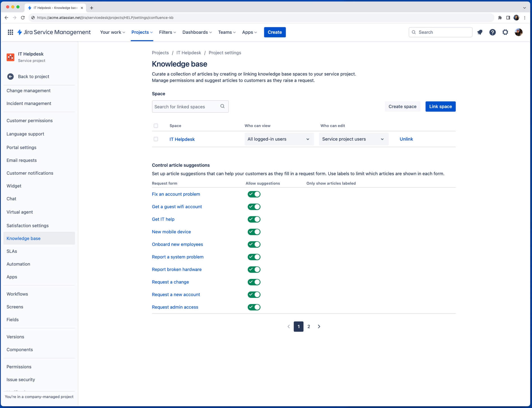Image resolution: width=532 pixels, height=408 pixels.
Task: Click the help question mark icon
Action: [492, 32]
